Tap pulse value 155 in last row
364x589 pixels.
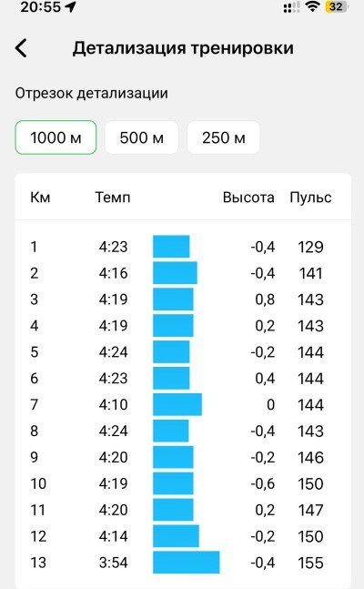click(x=310, y=563)
